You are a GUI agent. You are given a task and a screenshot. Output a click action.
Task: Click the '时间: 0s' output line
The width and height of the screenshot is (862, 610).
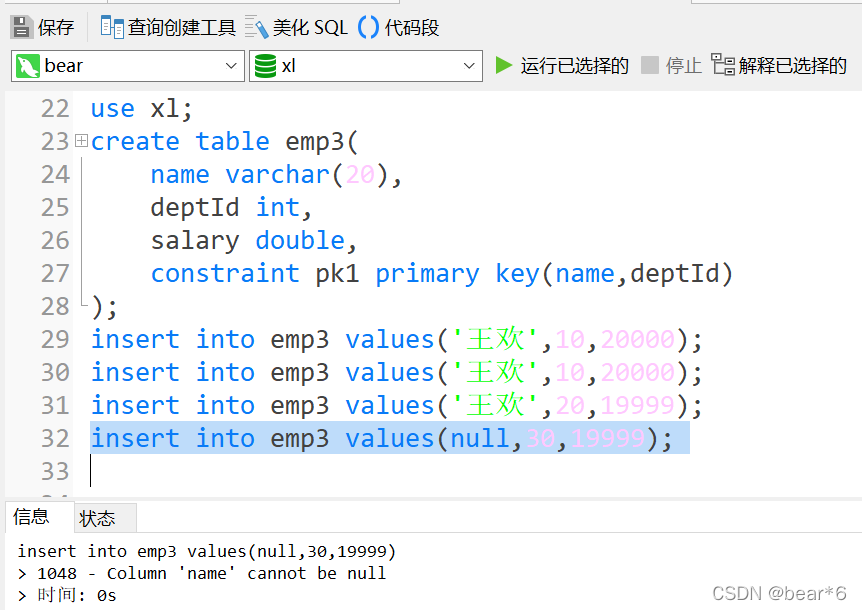[67, 596]
